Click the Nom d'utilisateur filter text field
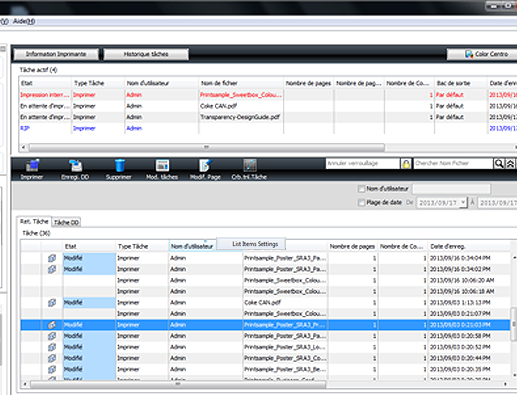 pyautogui.click(x=451, y=189)
